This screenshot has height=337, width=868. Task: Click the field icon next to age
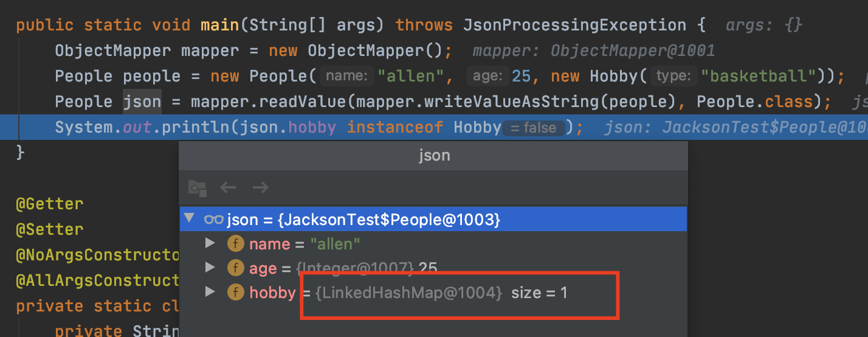coord(236,268)
